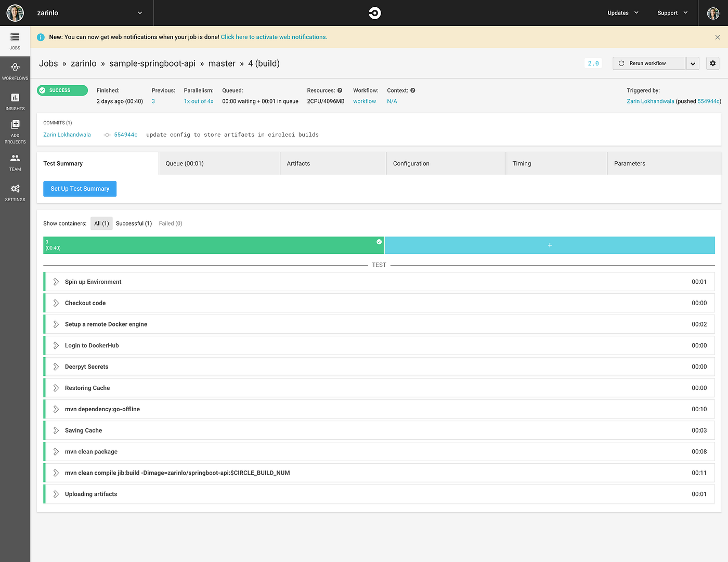Screen dimensions: 728x562
Task: Show Successful (1) containers filter
Action: click(x=134, y=224)
